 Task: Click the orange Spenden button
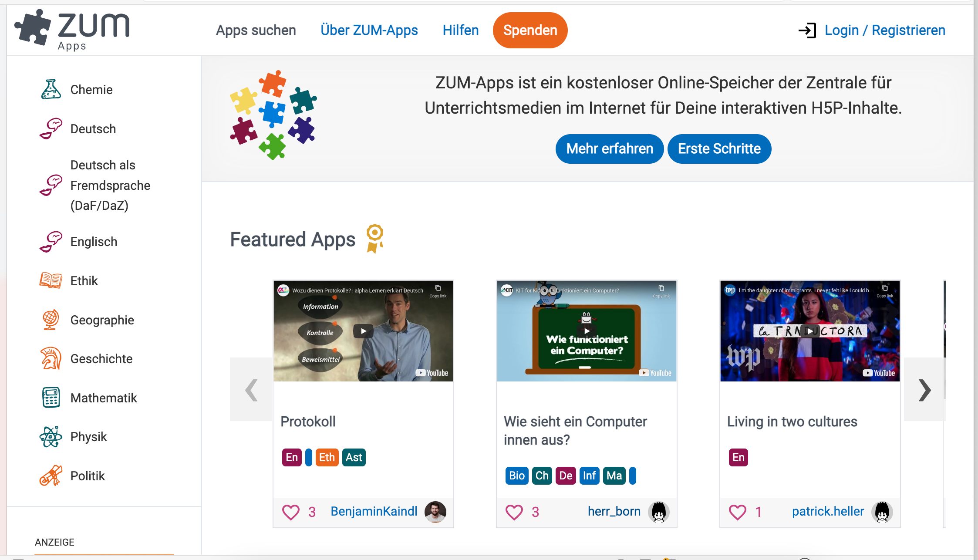click(530, 30)
